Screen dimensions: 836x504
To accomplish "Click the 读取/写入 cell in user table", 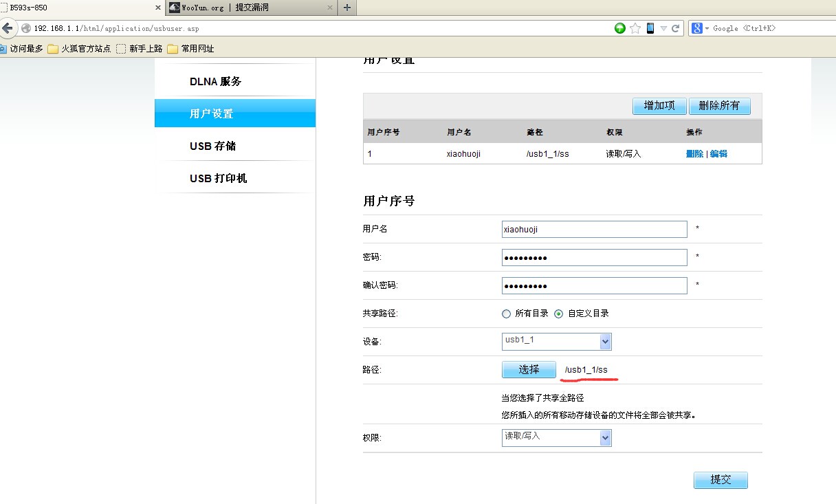I will click(x=623, y=153).
